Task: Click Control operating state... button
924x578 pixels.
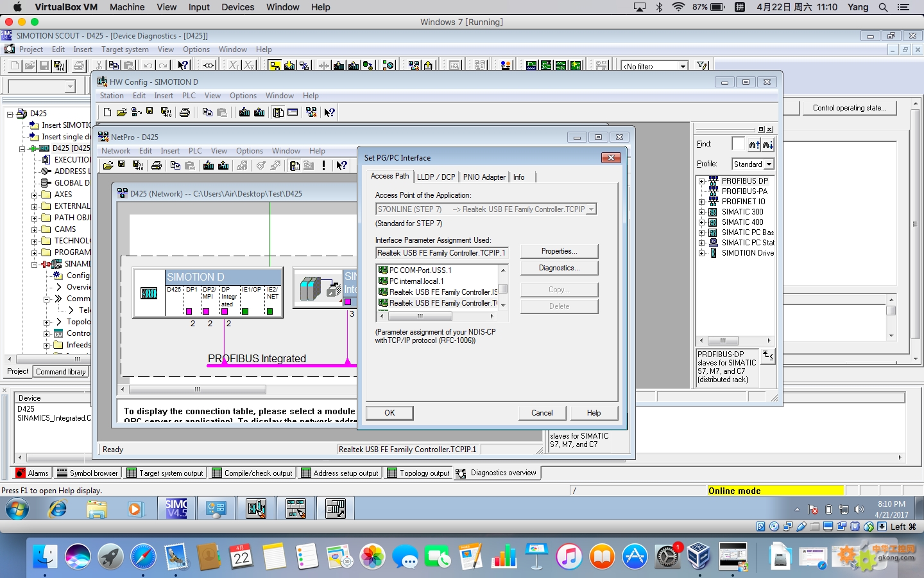Action: (x=850, y=108)
